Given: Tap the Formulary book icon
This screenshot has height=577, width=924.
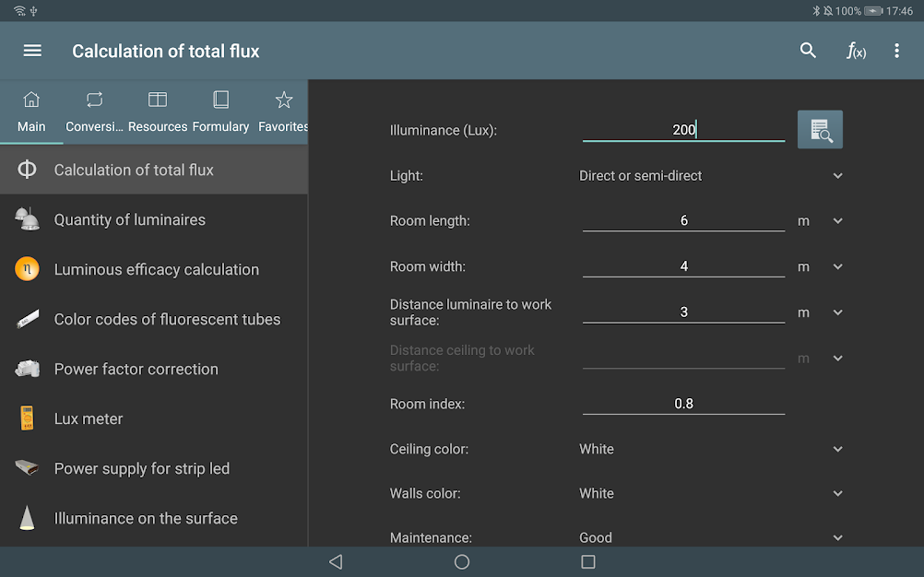Looking at the screenshot, I should pos(221,100).
